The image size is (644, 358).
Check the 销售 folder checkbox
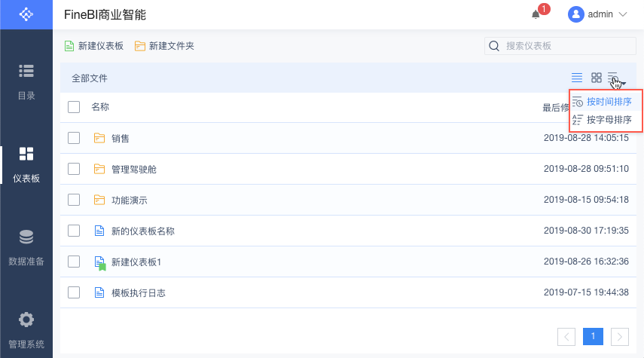point(74,138)
